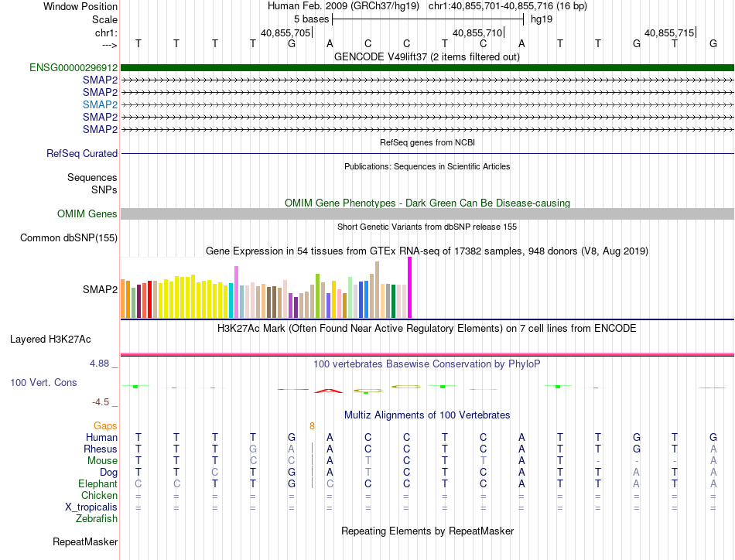Click the tallest tan GTEx expression bar
This screenshot has height=560, width=735.
tap(377, 290)
